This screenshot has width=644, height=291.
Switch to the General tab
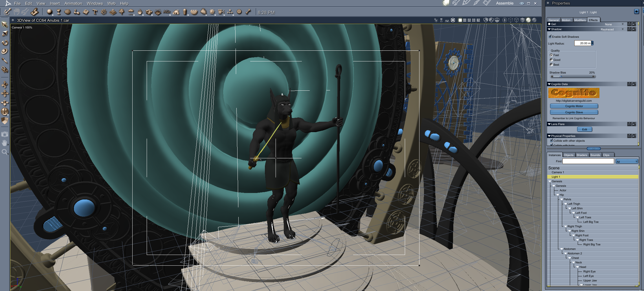coord(553,20)
